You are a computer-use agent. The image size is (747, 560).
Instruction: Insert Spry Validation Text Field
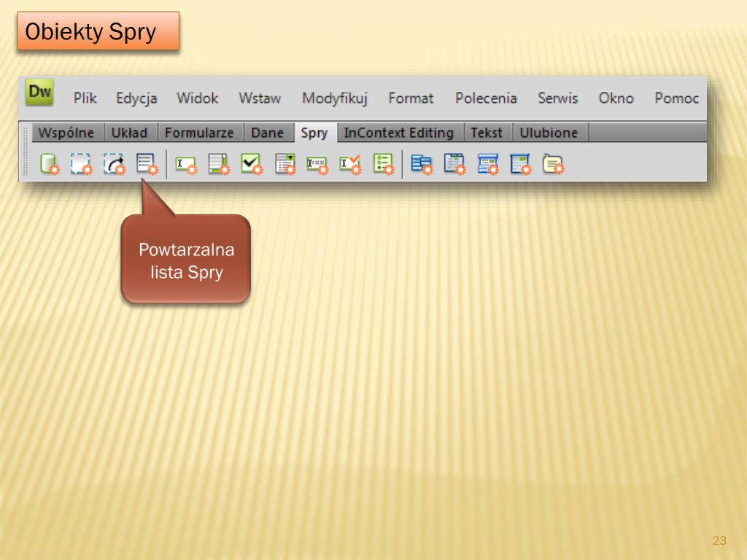(x=186, y=165)
